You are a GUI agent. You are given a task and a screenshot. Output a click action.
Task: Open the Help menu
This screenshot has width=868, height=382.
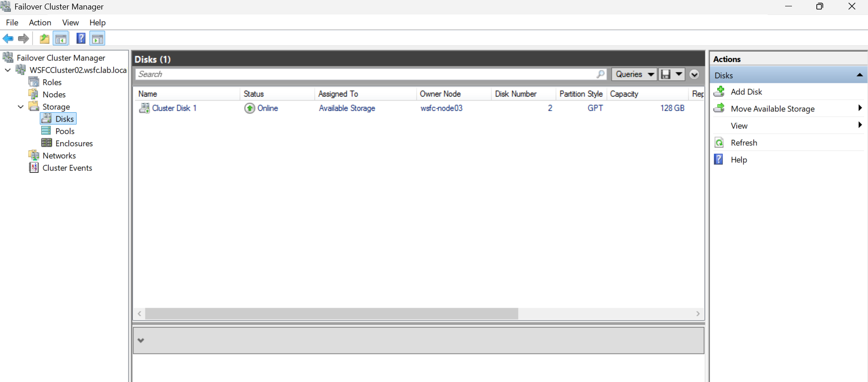coord(97,23)
